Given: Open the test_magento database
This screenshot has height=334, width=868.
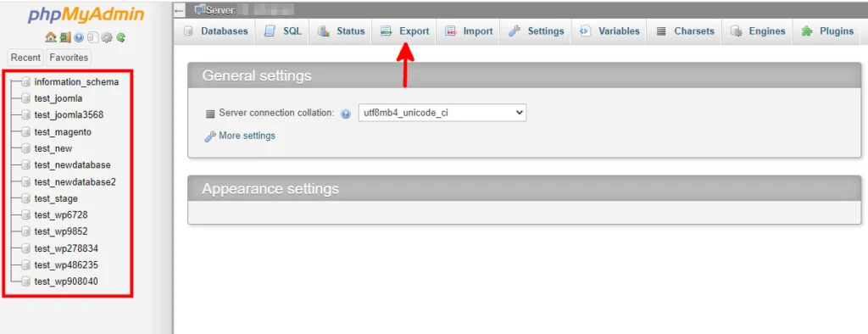Looking at the screenshot, I should click(x=63, y=132).
